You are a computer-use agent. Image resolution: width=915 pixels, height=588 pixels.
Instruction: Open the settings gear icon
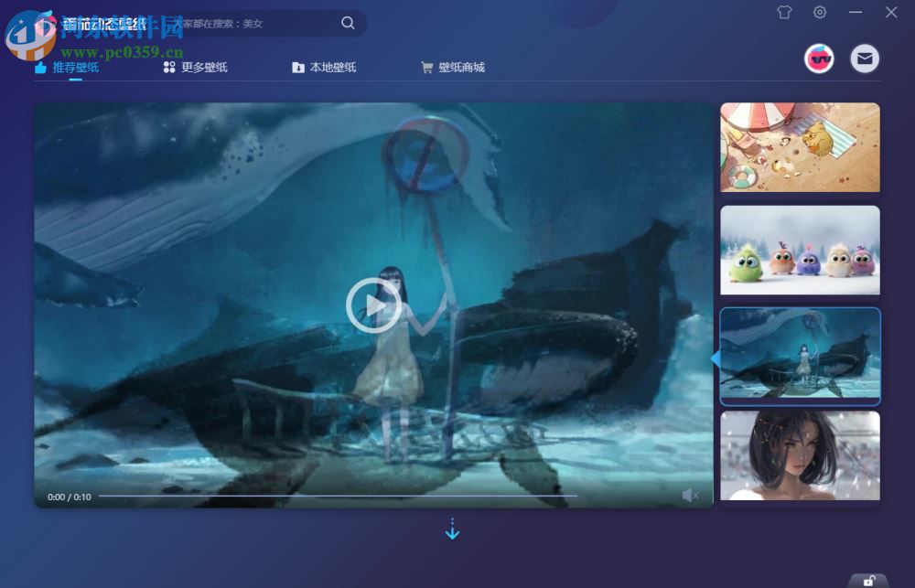point(820,12)
